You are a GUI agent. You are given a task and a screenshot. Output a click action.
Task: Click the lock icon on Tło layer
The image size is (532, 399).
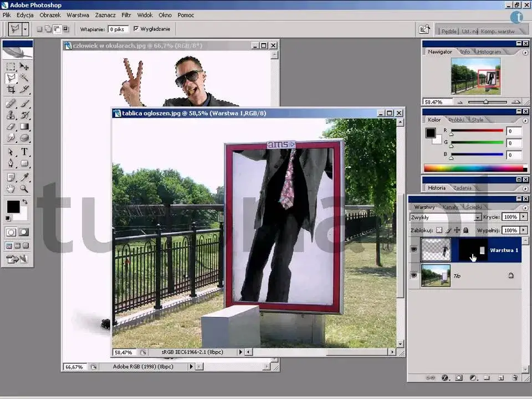click(x=511, y=275)
